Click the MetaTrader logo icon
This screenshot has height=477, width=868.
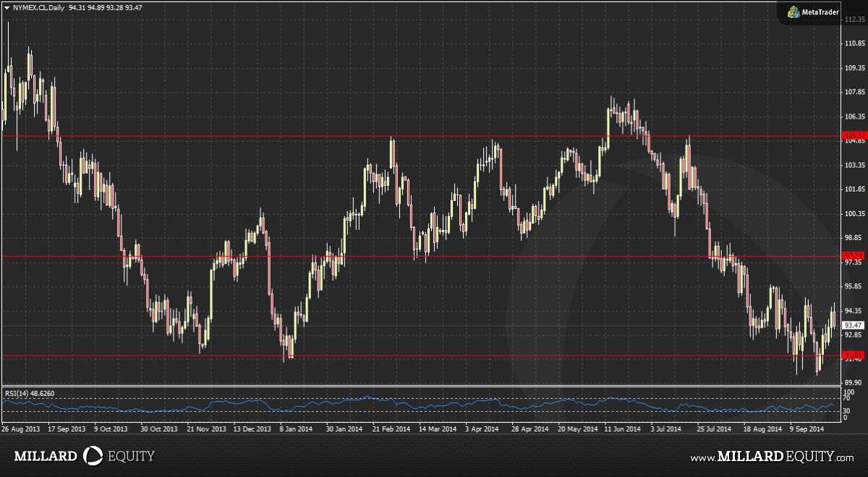click(793, 12)
